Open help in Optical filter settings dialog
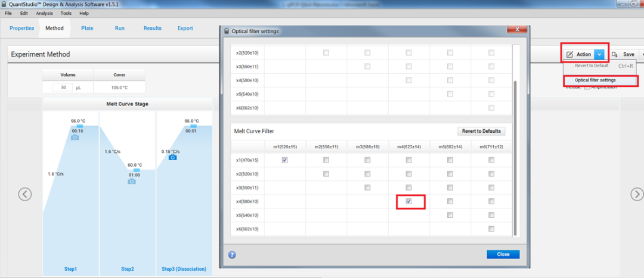This screenshot has height=278, width=644. click(x=232, y=255)
